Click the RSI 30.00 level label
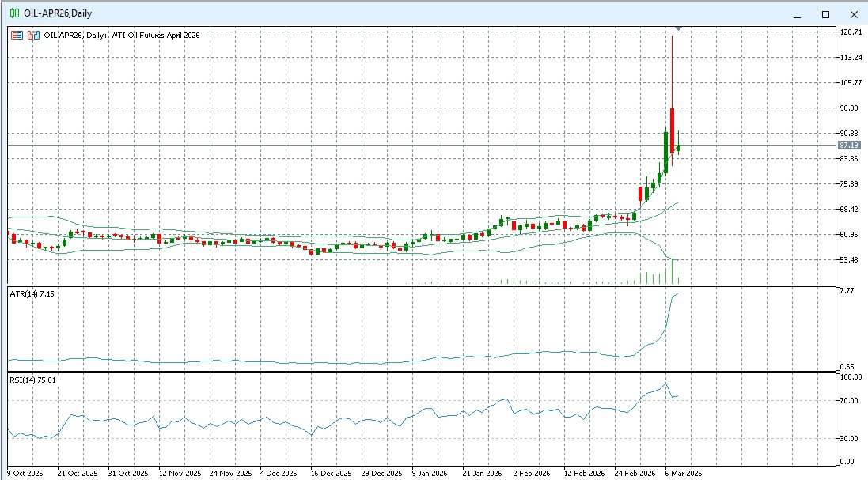The image size is (868, 480). 851,438
